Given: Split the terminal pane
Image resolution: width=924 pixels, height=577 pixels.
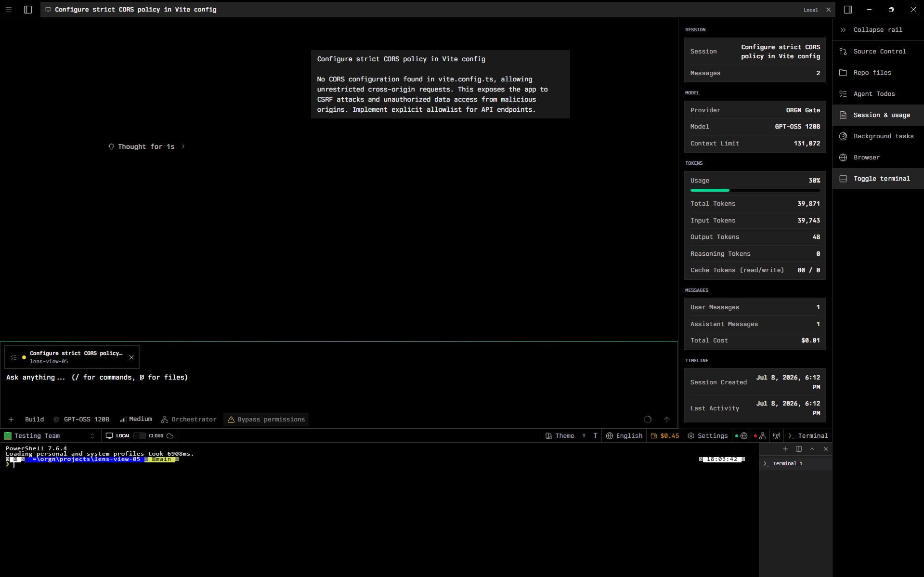Looking at the screenshot, I should tap(799, 449).
